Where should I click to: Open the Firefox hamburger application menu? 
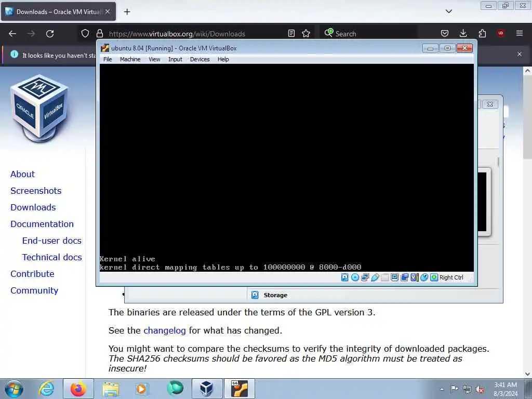(520, 33)
